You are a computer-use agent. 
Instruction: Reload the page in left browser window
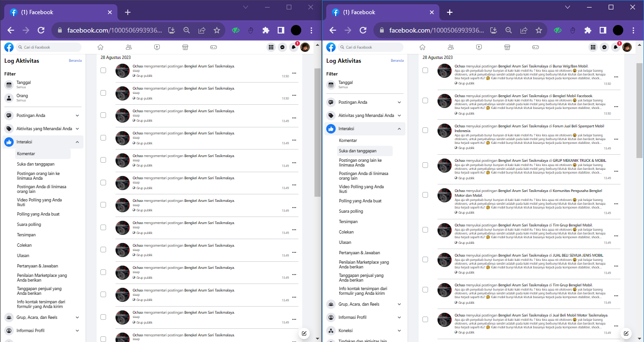41,30
